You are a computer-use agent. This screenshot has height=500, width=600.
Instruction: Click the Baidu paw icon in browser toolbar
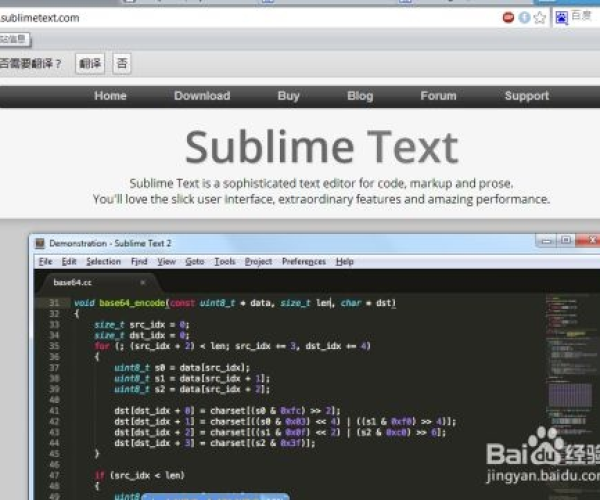(561, 18)
